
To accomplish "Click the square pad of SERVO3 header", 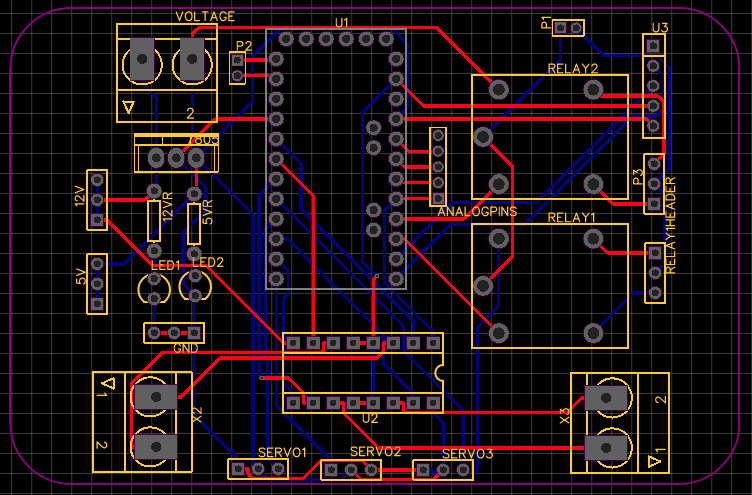I will tap(423, 470).
